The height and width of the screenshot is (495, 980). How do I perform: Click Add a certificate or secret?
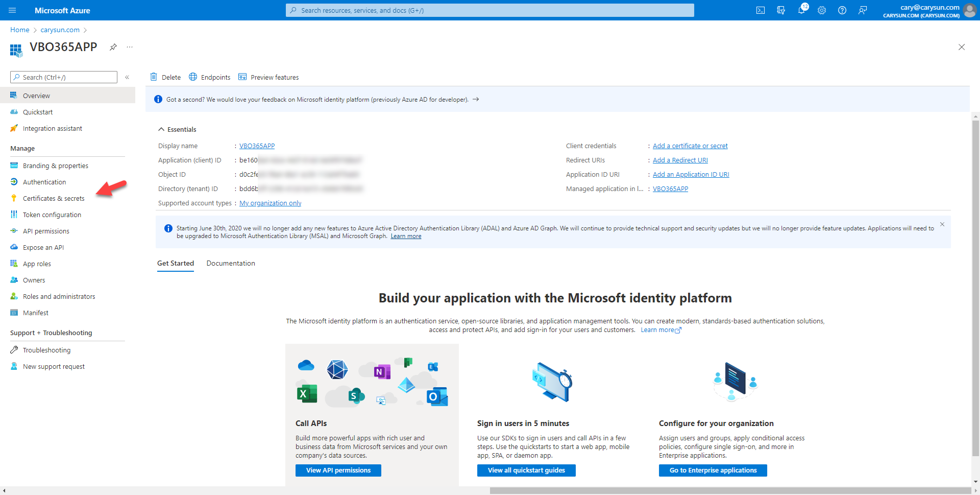pyautogui.click(x=690, y=146)
